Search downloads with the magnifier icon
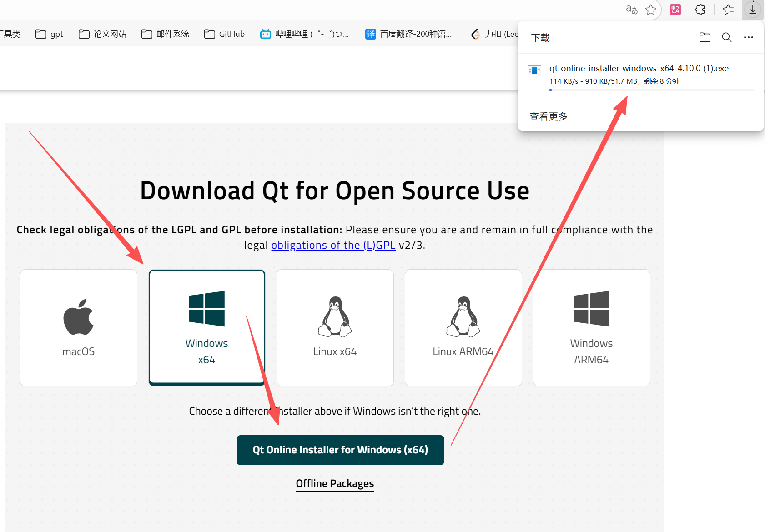Image resolution: width=765 pixels, height=532 pixels. click(x=727, y=37)
